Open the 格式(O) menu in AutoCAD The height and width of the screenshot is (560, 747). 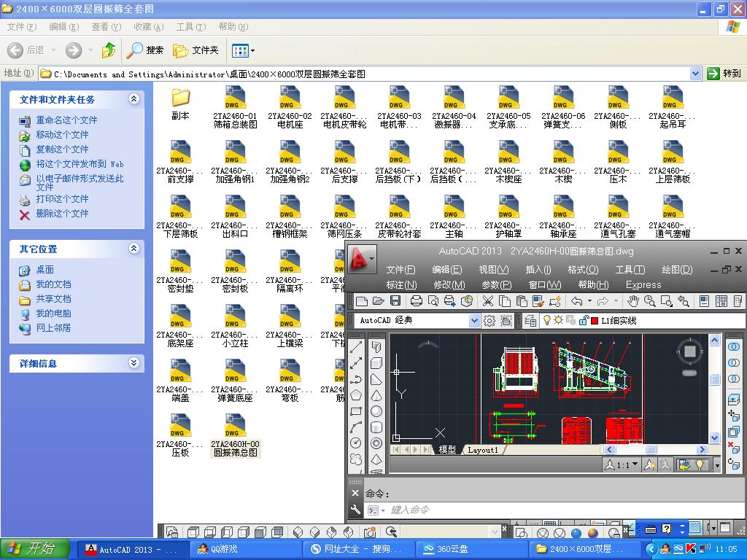[x=583, y=270]
